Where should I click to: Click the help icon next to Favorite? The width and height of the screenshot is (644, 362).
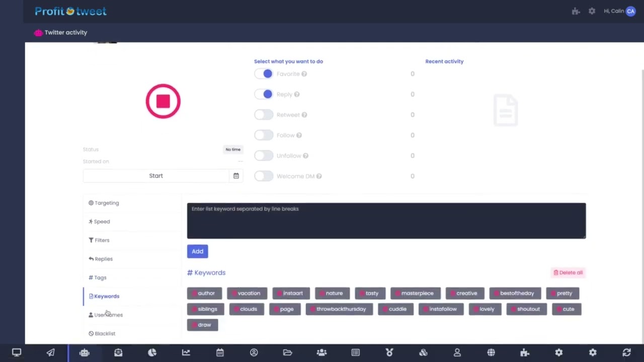tap(304, 74)
